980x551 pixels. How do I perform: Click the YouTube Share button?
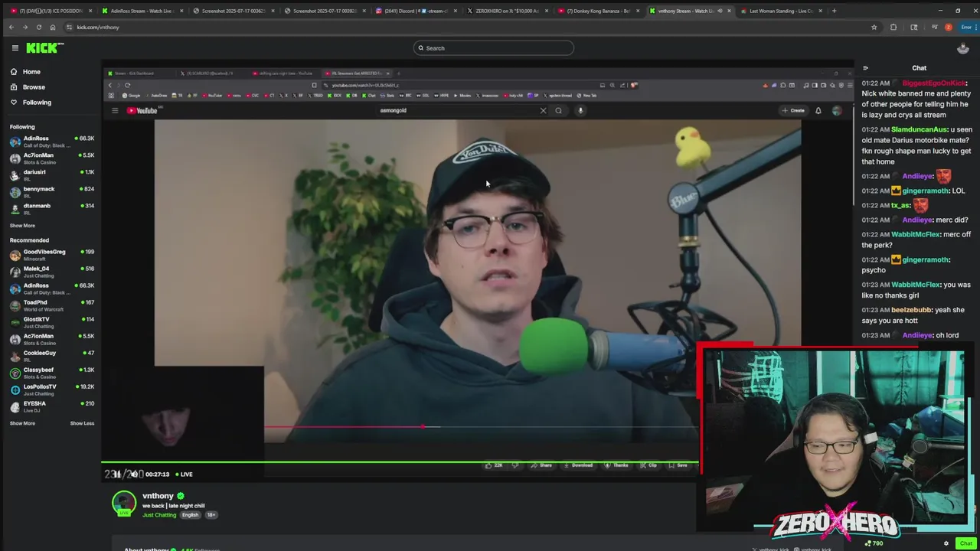543,465
